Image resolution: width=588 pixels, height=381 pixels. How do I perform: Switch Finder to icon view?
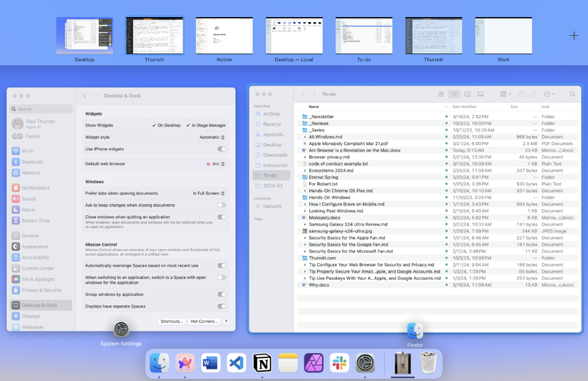coord(441,94)
